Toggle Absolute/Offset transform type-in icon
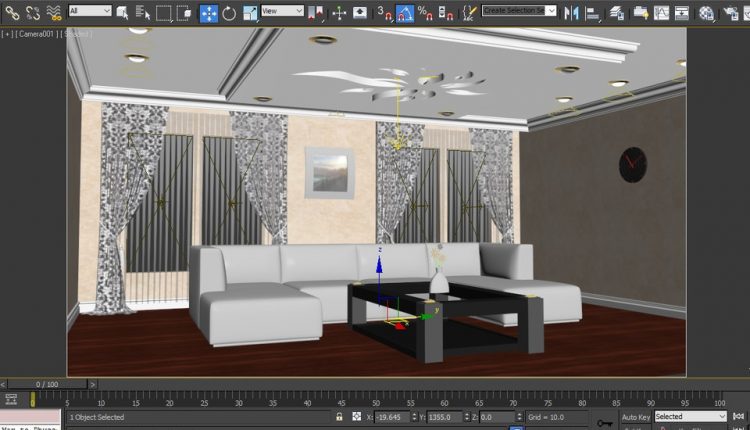750x430 pixels. pyautogui.click(x=356, y=417)
